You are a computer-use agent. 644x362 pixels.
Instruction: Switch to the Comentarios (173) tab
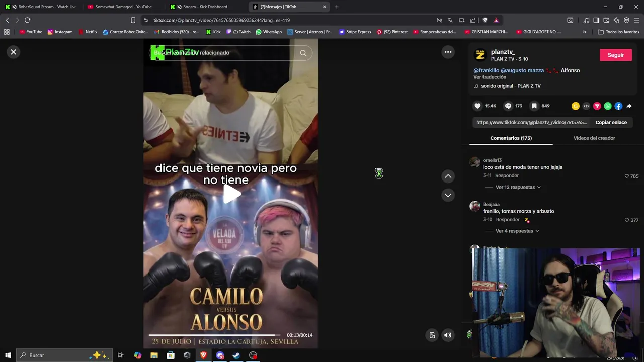tap(511, 138)
